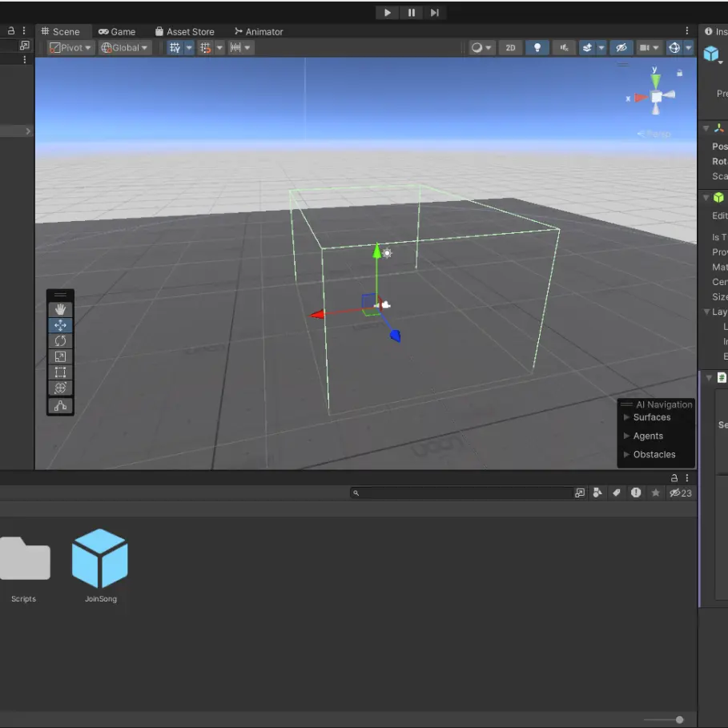Select the Transform tool
The height and width of the screenshot is (728, 728).
pyautogui.click(x=60, y=388)
